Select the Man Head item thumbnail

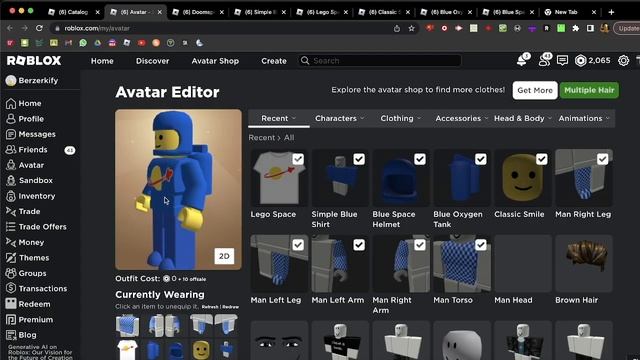click(x=523, y=263)
